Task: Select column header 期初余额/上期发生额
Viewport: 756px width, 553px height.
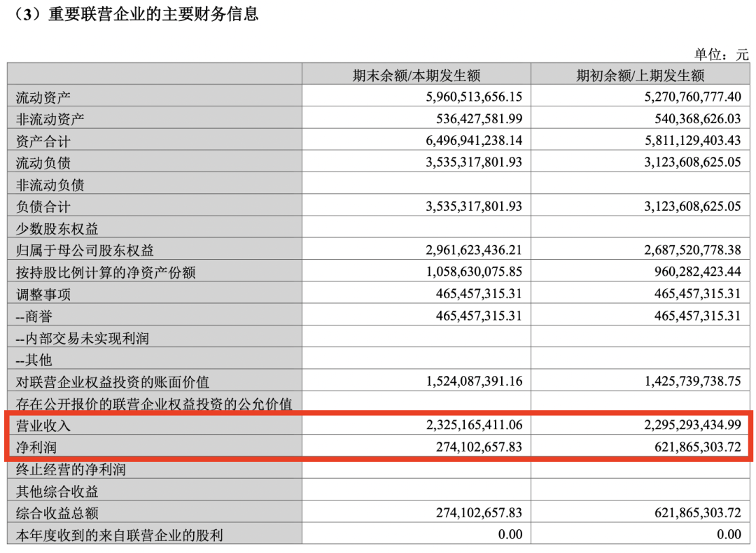Action: point(640,75)
